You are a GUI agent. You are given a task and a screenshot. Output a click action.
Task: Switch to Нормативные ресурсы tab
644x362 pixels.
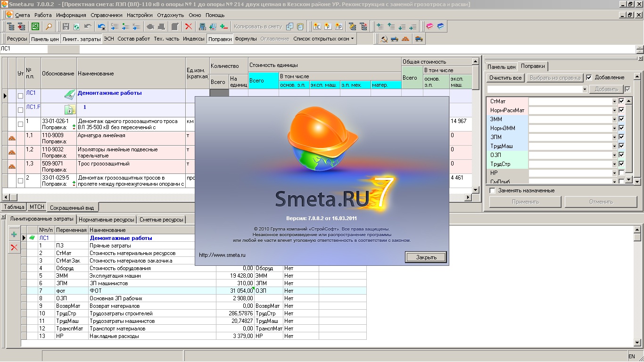(107, 219)
